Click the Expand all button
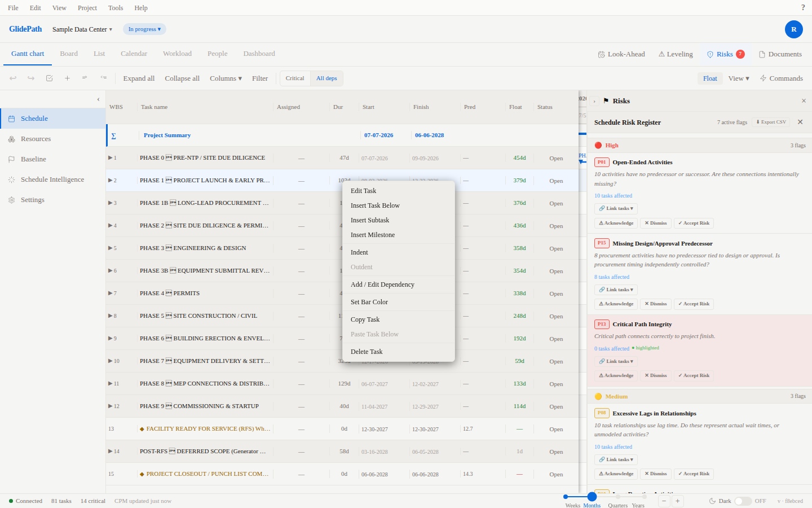The height and width of the screenshot is (508, 812). (x=139, y=78)
